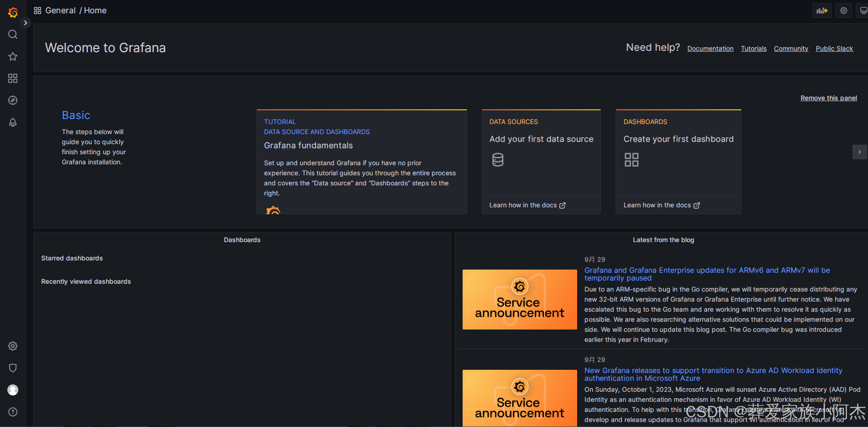Click the next arrow on setup panel
The width and height of the screenshot is (868, 427).
tap(859, 152)
